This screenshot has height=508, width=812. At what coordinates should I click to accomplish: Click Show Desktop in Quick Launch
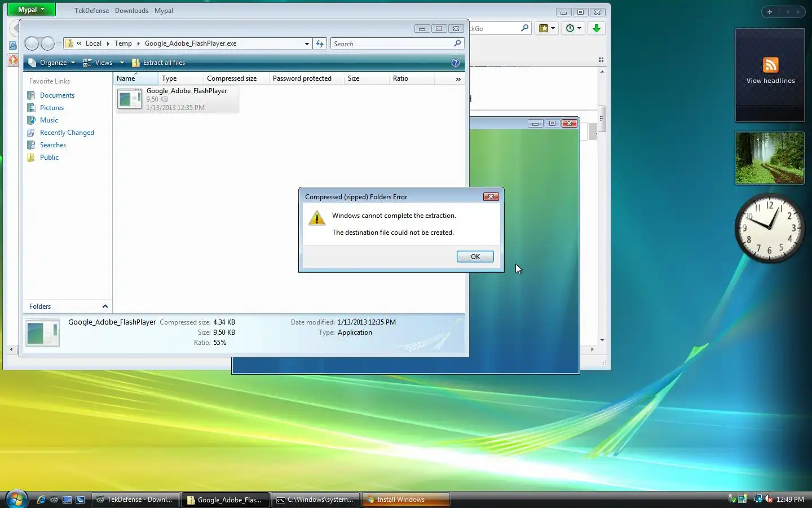point(67,500)
